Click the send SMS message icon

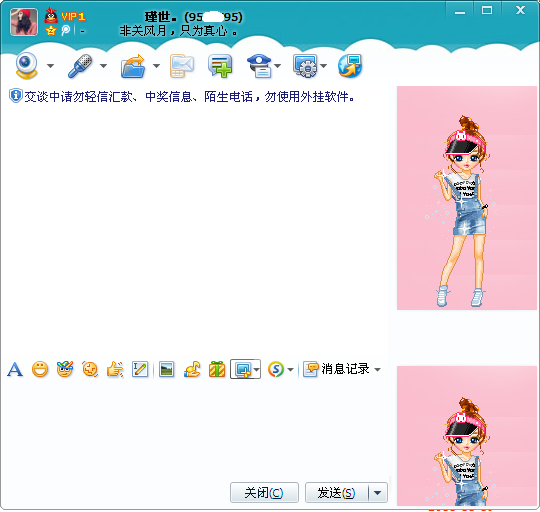(181, 66)
